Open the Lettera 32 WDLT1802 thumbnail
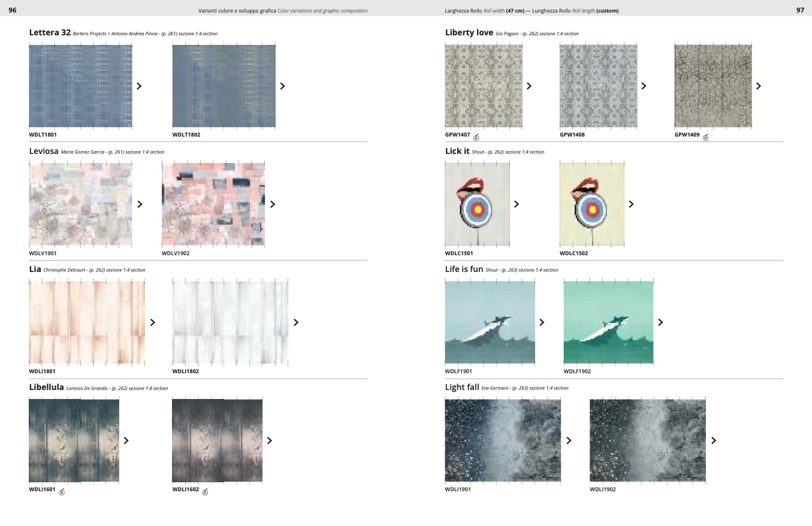The width and height of the screenshot is (812, 526). click(x=224, y=86)
